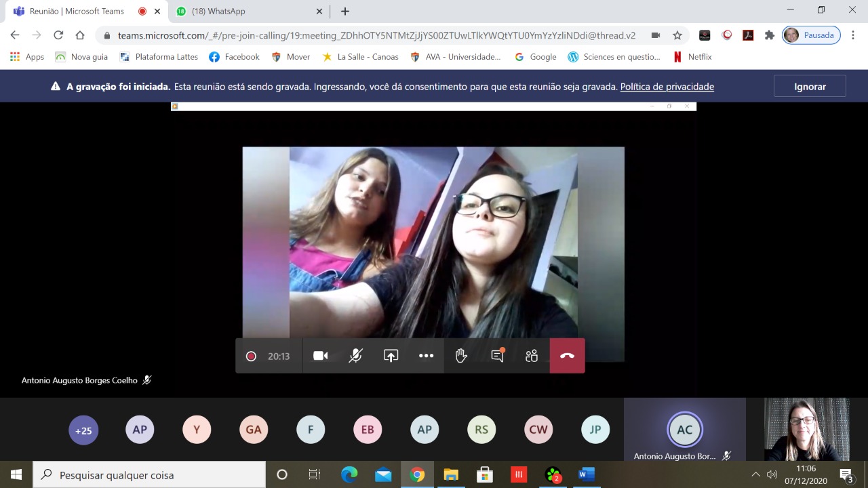The height and width of the screenshot is (488, 868).
Task: Select the EB participant avatar
Action: point(368,430)
